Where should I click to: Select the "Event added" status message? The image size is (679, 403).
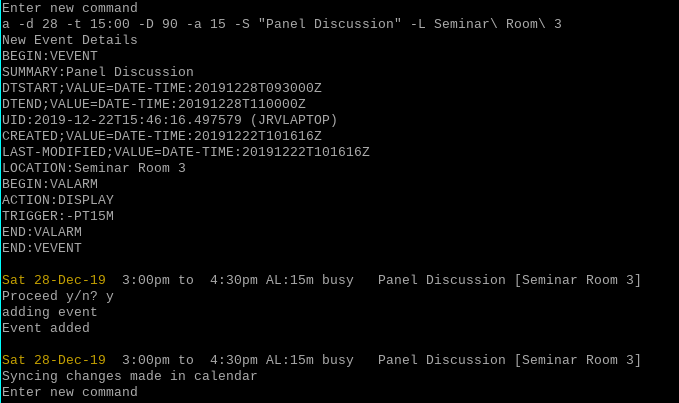pos(46,328)
